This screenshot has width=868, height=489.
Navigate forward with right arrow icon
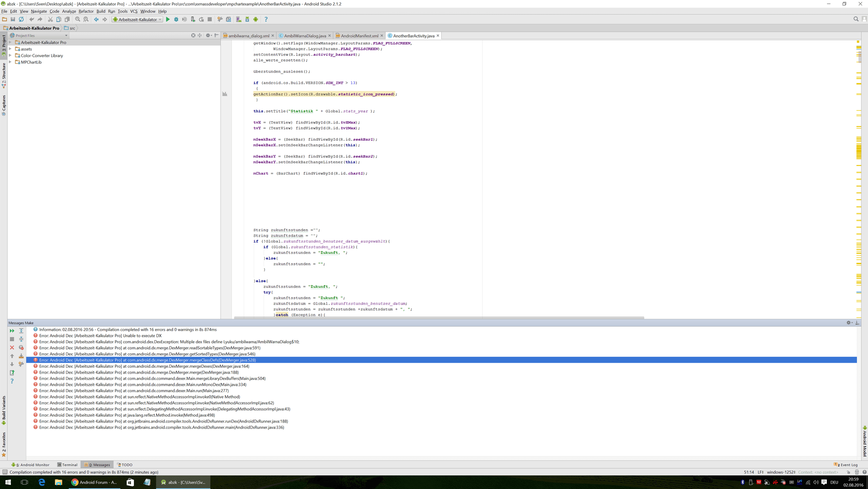[x=105, y=19]
